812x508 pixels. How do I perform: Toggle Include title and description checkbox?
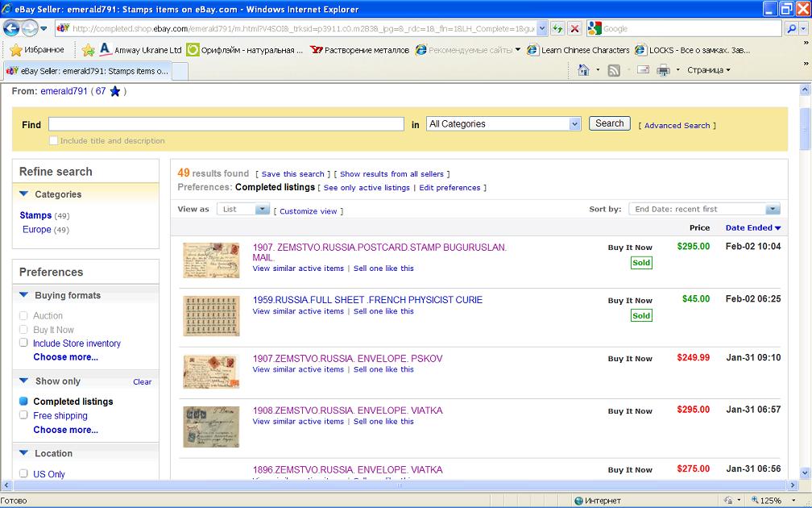point(53,140)
